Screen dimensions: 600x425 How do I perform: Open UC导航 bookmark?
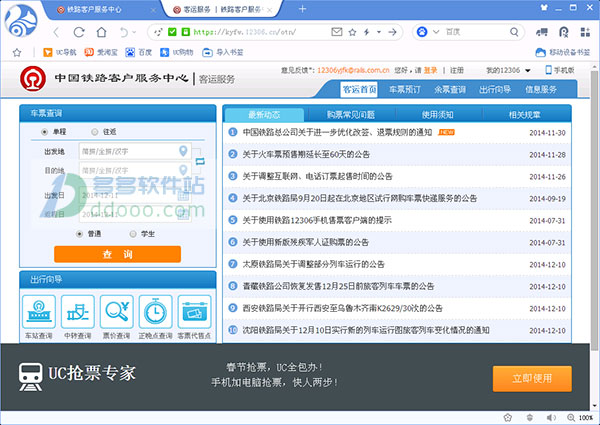[60, 52]
